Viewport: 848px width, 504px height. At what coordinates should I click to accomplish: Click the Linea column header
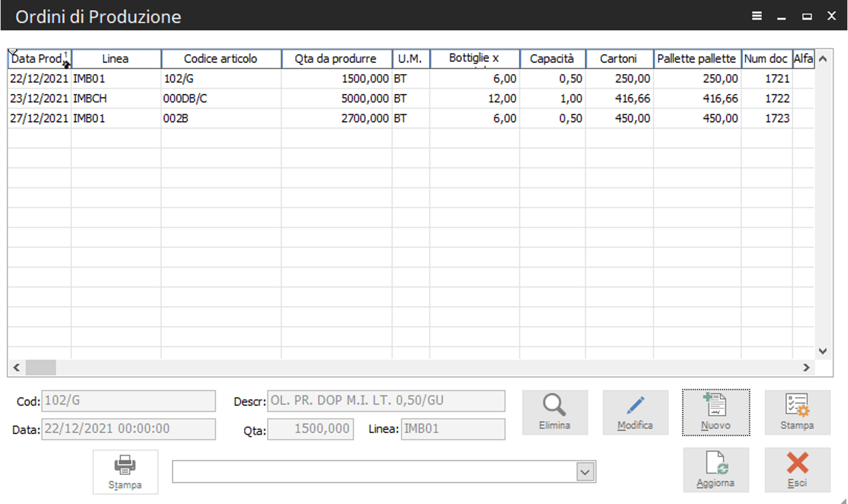pos(116,59)
